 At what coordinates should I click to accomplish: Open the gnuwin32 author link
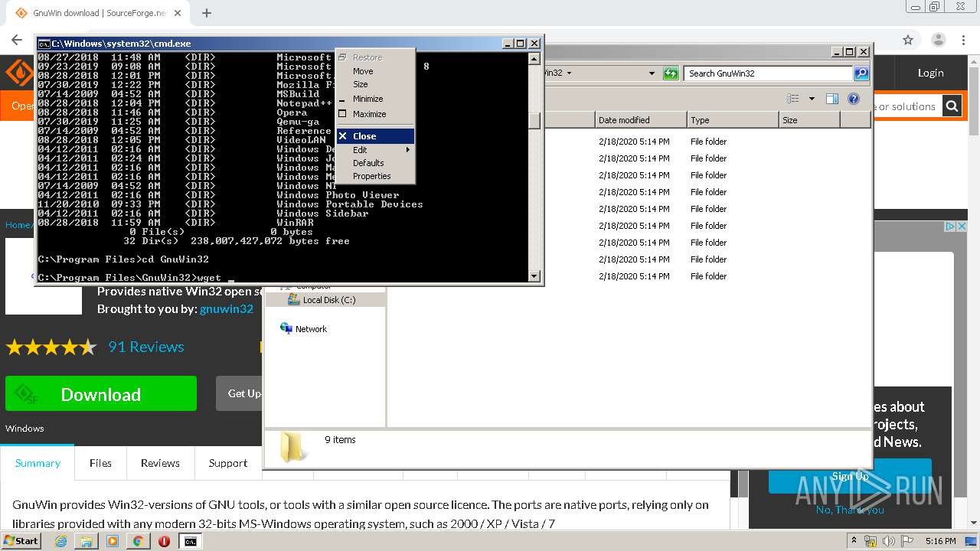[x=226, y=309]
